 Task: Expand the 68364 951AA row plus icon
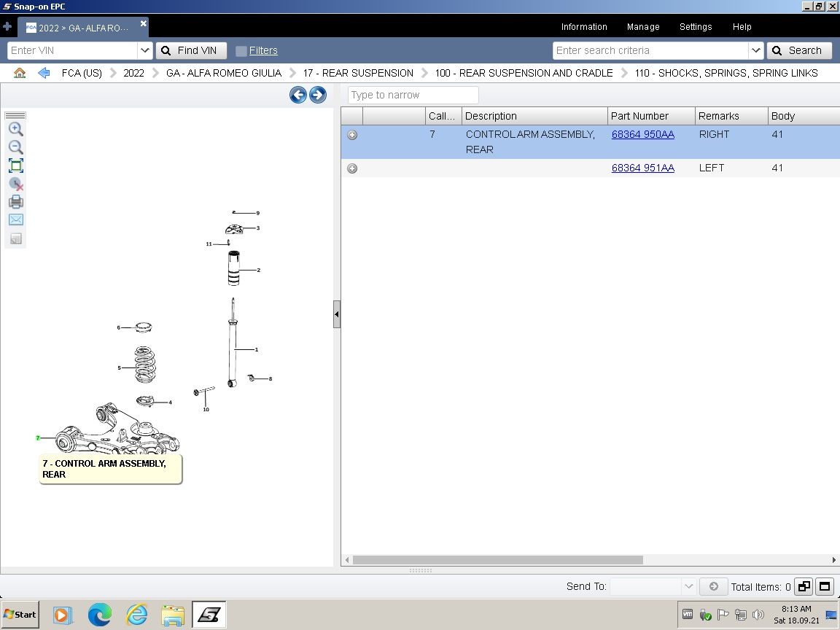click(x=352, y=168)
